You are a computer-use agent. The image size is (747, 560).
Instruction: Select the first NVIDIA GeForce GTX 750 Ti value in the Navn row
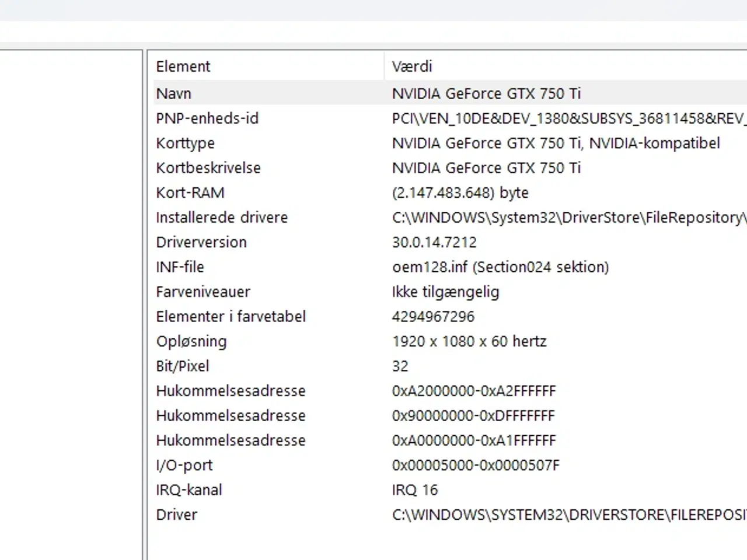click(486, 93)
